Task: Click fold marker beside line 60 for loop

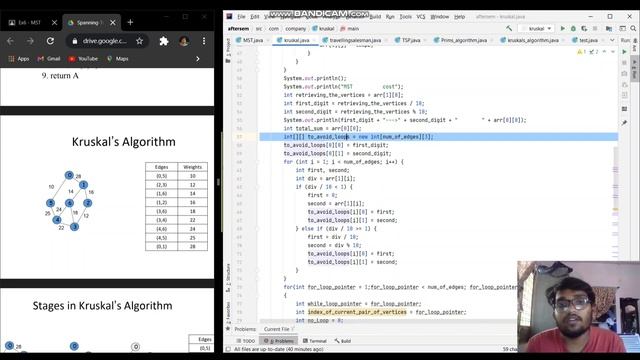Action: coord(258,162)
